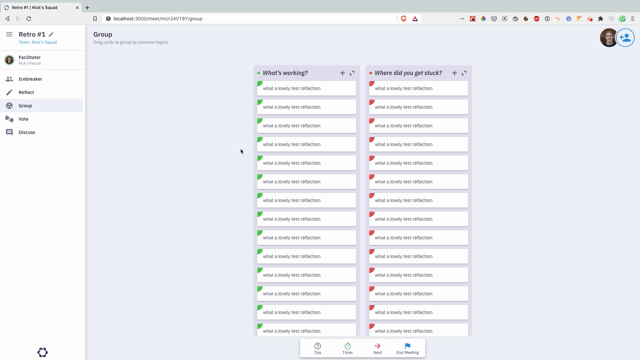Invite a teammate with add-person icon
This screenshot has height=360, width=640.
pos(625,38)
